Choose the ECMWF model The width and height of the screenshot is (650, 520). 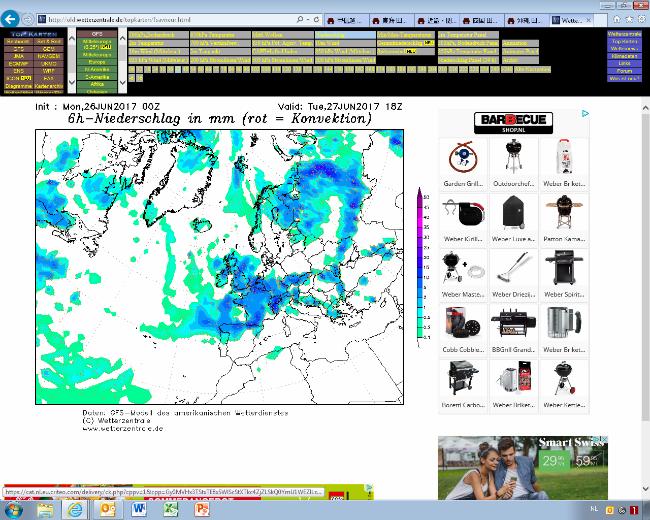coord(19,63)
